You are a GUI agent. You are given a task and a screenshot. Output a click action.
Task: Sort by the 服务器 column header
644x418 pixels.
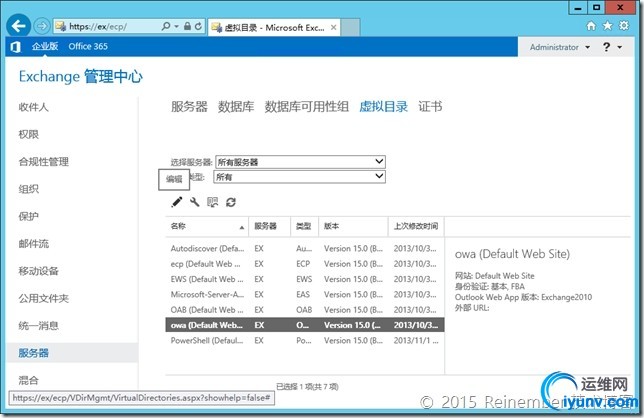coord(269,226)
